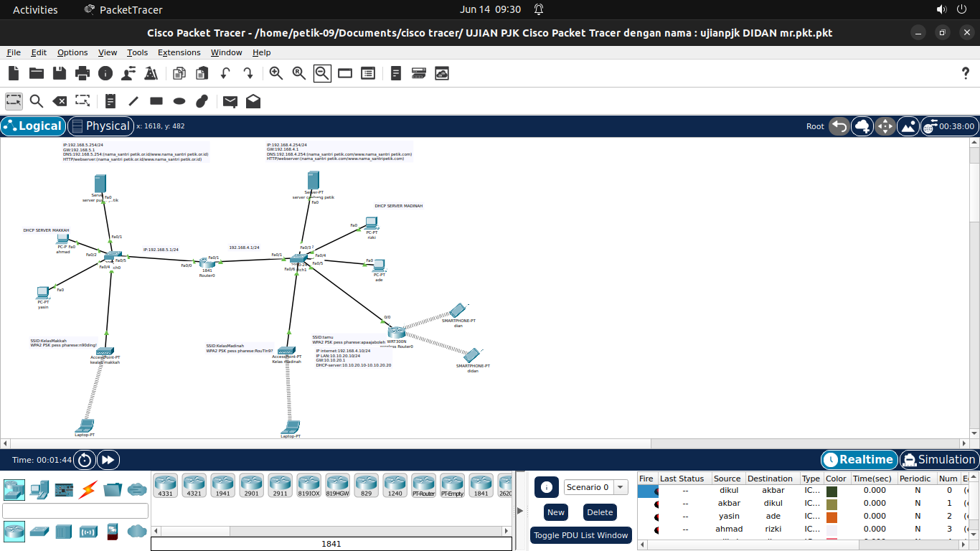Screen dimensions: 980x551
Task: Open the Edit menu
Action: pyautogui.click(x=39, y=52)
